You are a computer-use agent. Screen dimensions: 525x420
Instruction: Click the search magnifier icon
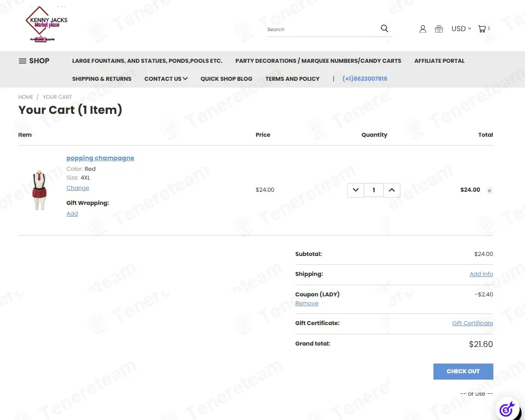pos(384,28)
